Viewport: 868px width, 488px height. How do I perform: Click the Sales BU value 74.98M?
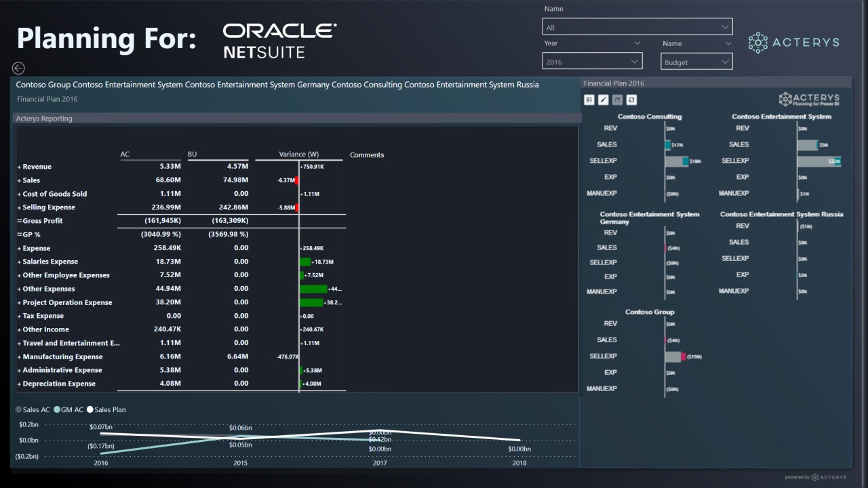pyautogui.click(x=235, y=180)
